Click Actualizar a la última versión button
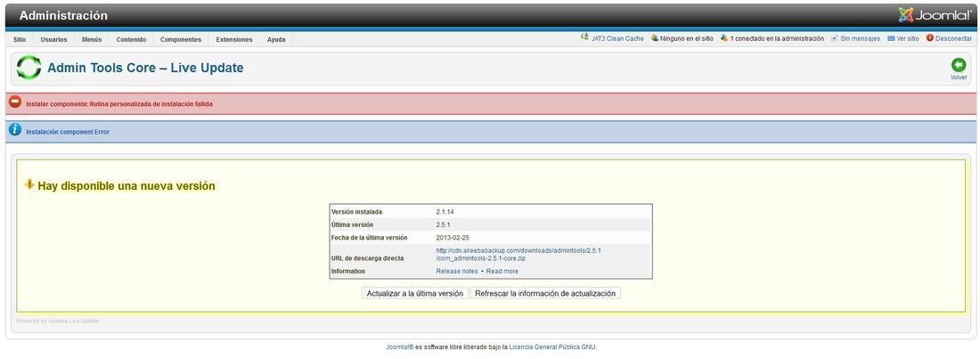Image resolution: width=980 pixels, height=359 pixels. [x=415, y=293]
